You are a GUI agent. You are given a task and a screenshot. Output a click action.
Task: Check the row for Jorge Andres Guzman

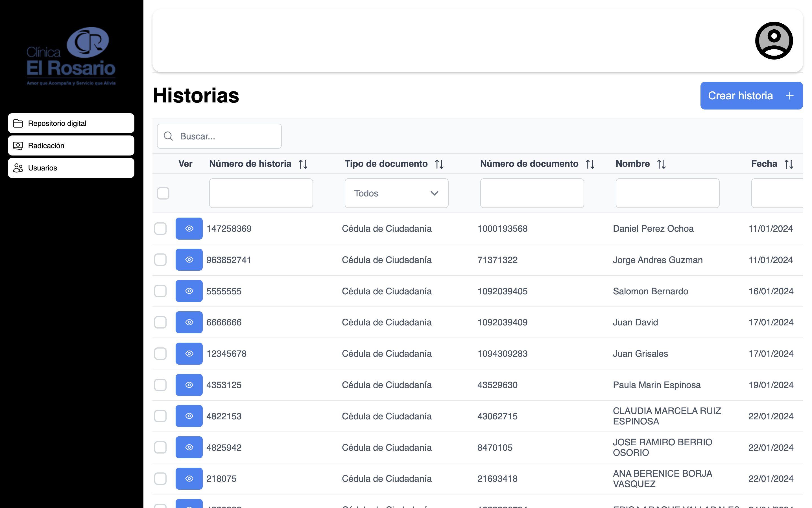click(160, 260)
